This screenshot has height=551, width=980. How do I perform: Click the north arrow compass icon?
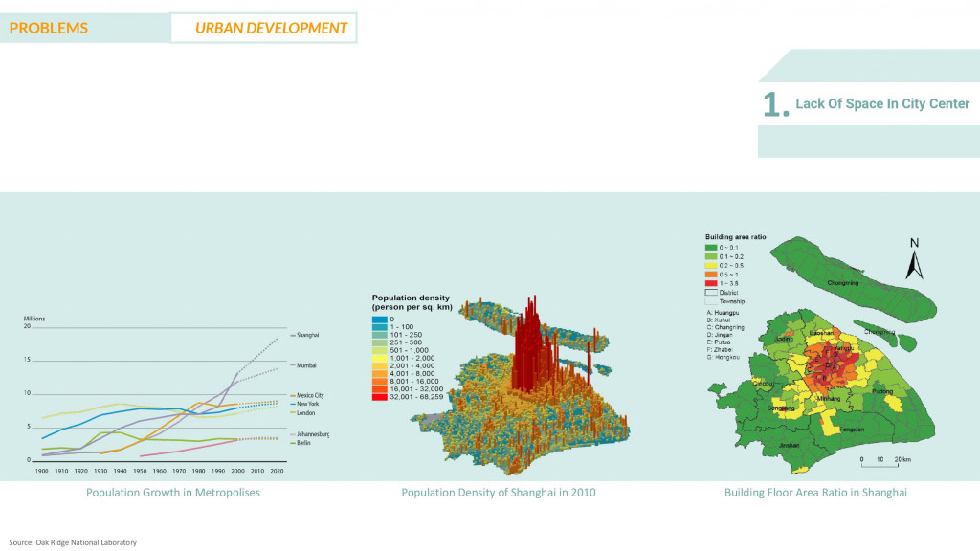pyautogui.click(x=914, y=257)
